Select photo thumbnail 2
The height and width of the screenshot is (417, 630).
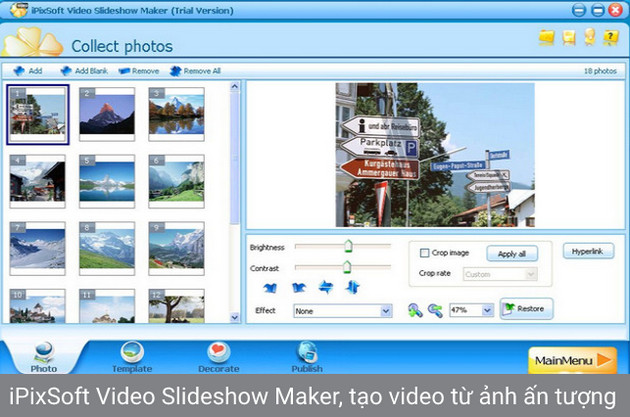[107, 114]
